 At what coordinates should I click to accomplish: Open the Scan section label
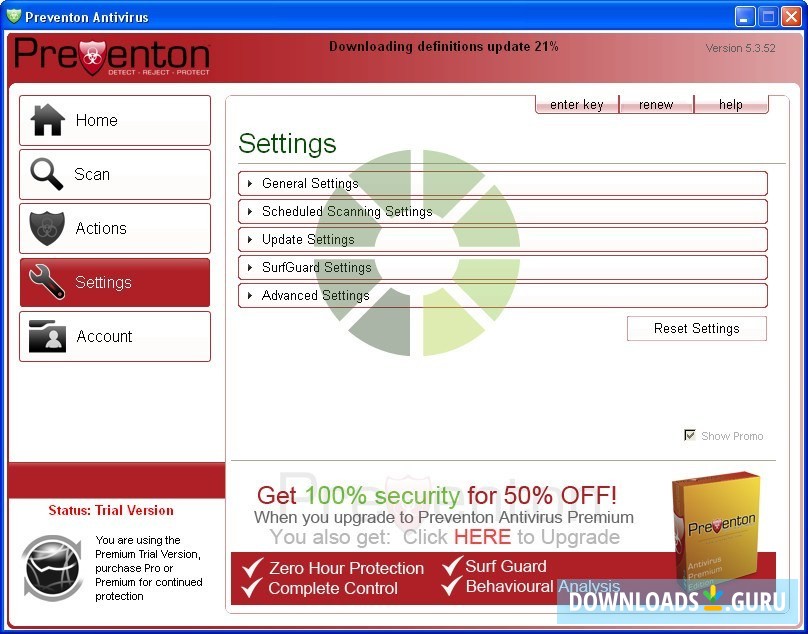[92, 174]
